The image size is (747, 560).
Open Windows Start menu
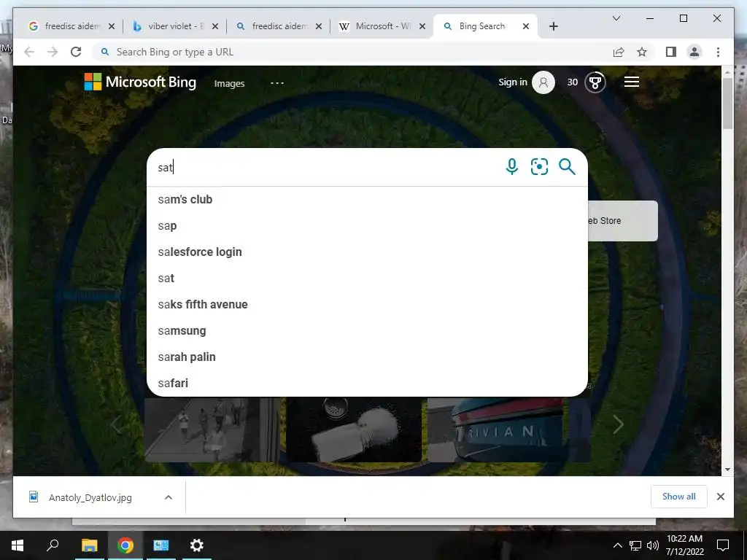tap(18, 545)
